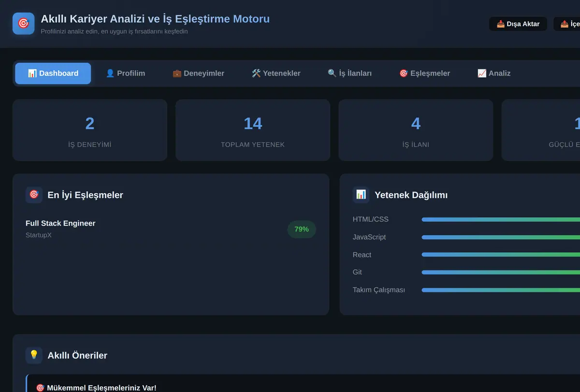580x392 pixels.
Task: Click the TOPLAM YETENEK stat card
Action: point(253,130)
